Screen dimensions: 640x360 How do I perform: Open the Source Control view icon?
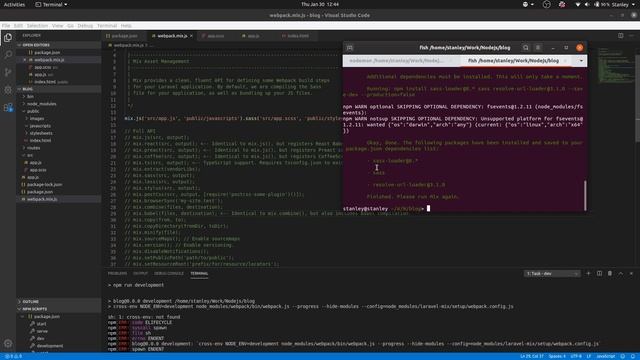tap(8, 72)
